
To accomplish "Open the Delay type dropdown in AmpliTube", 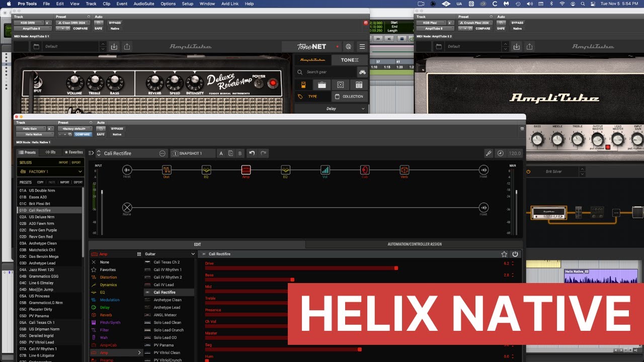I will (x=331, y=109).
